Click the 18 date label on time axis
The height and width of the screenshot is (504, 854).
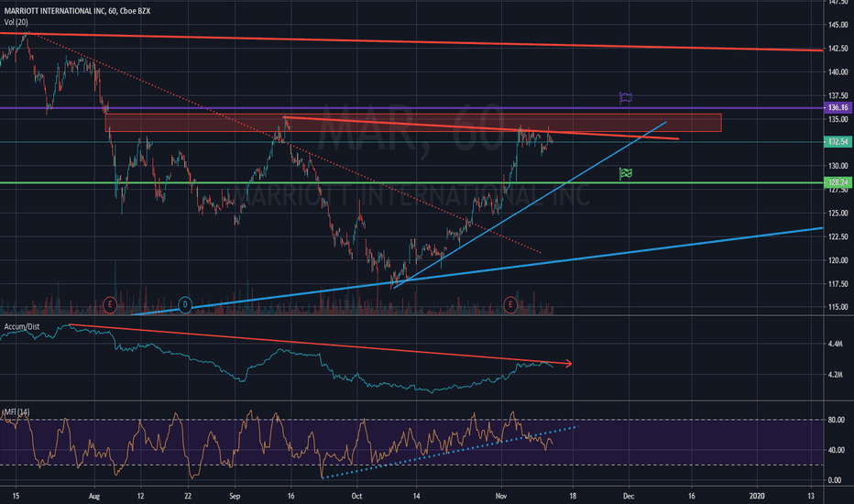click(573, 496)
